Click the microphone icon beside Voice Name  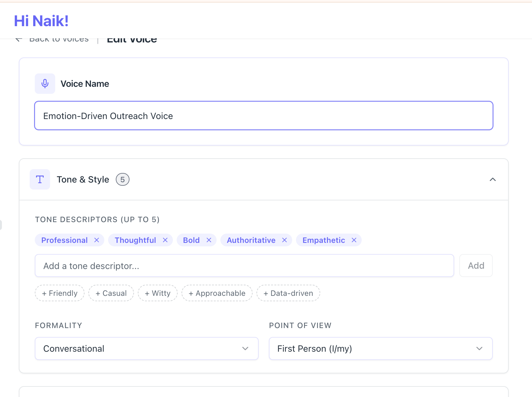coord(45,84)
